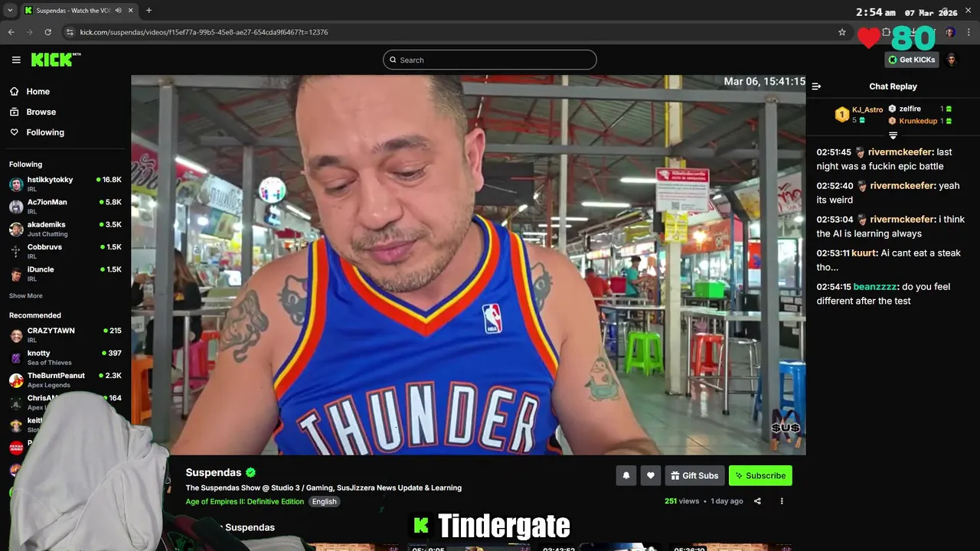Viewport: 980px width, 551px height.
Task: Focus the Search field
Action: pyautogui.click(x=490, y=60)
